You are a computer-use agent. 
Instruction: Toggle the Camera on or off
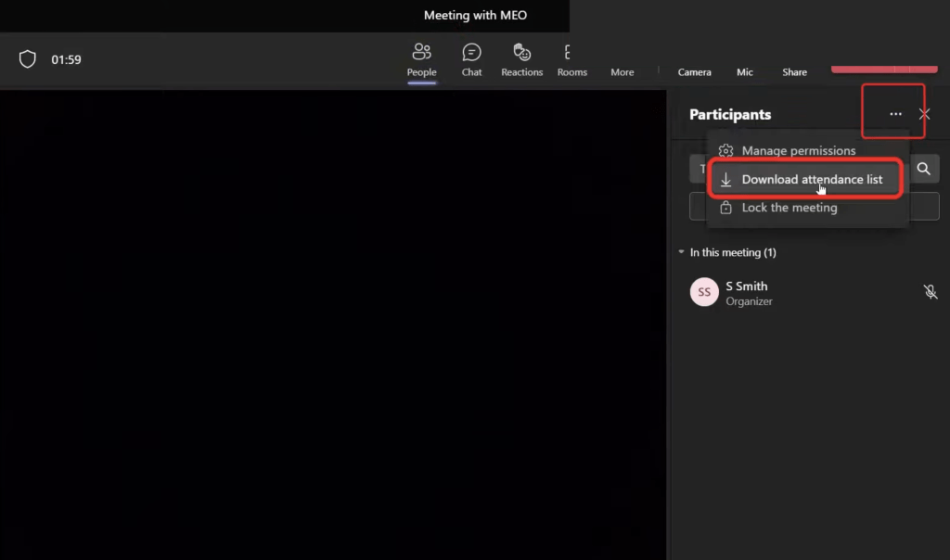tap(694, 71)
